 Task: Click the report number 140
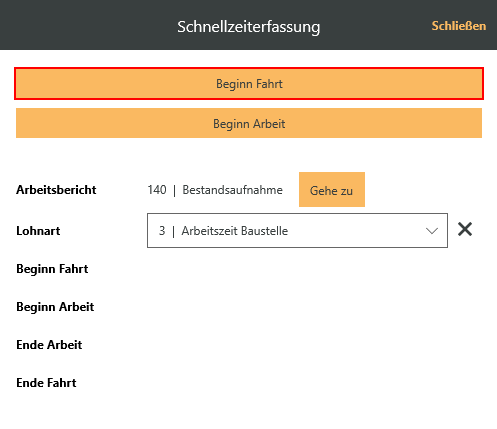click(x=157, y=190)
